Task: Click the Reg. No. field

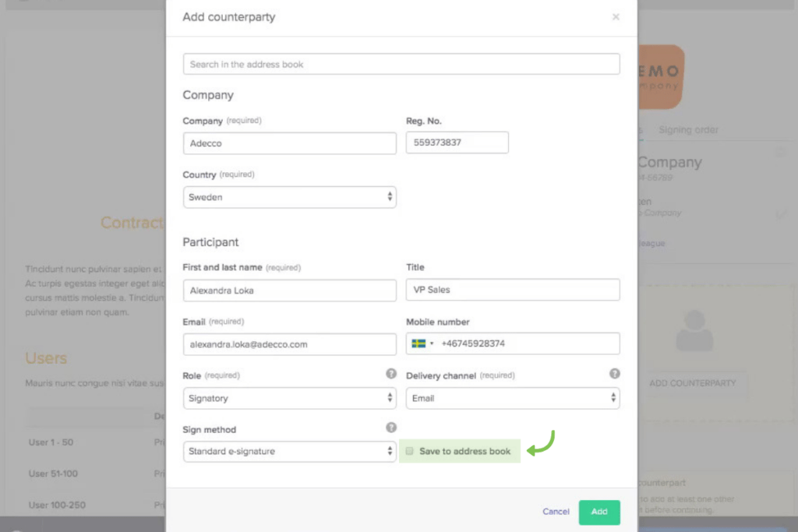Action: [x=457, y=143]
